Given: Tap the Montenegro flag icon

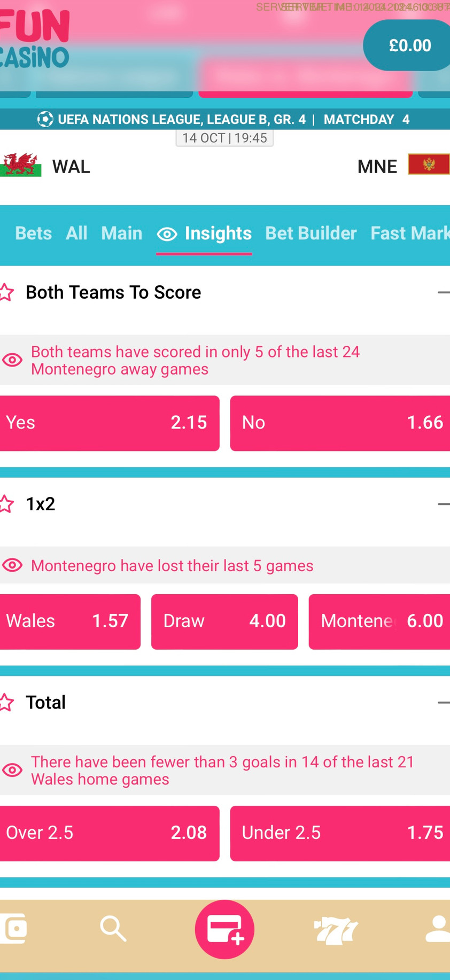Looking at the screenshot, I should 429,165.
